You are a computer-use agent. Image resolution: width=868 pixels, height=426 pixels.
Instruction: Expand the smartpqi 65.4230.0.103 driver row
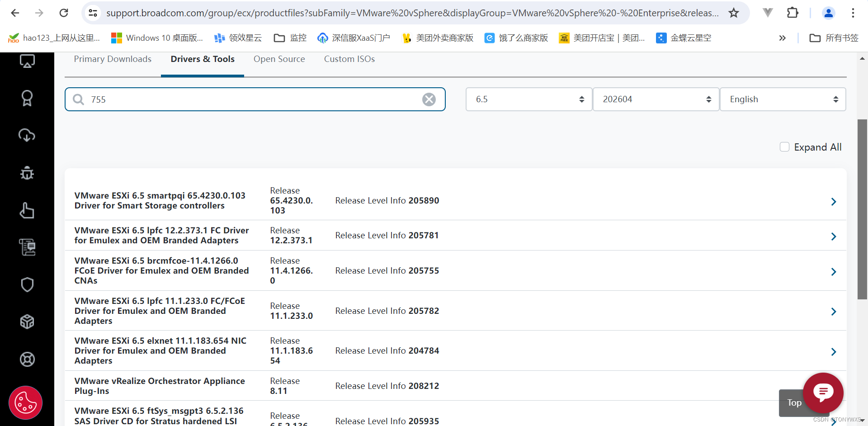834,202
